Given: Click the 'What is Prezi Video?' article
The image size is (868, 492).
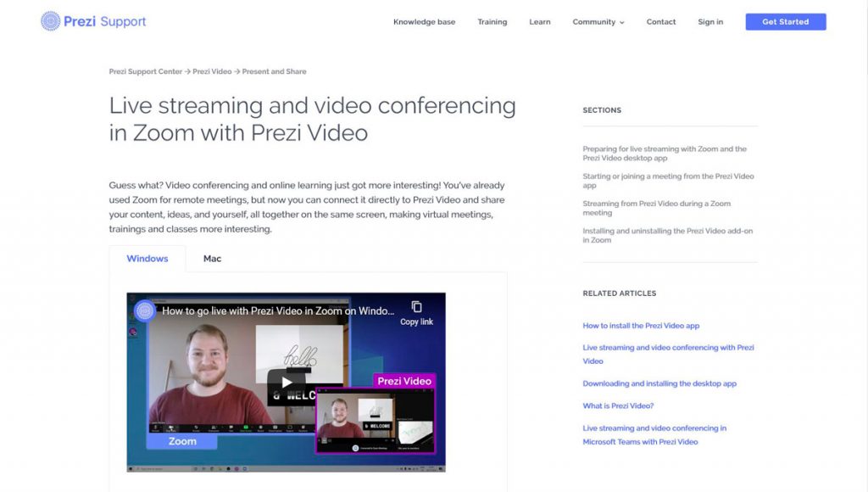Looking at the screenshot, I should pyautogui.click(x=617, y=405).
